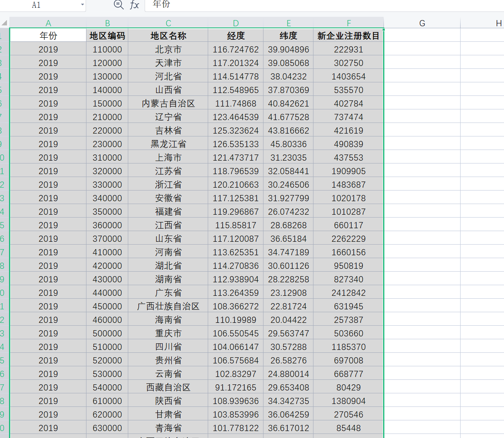Click the 经度 header cell
This screenshot has height=438, width=504.
(236, 36)
